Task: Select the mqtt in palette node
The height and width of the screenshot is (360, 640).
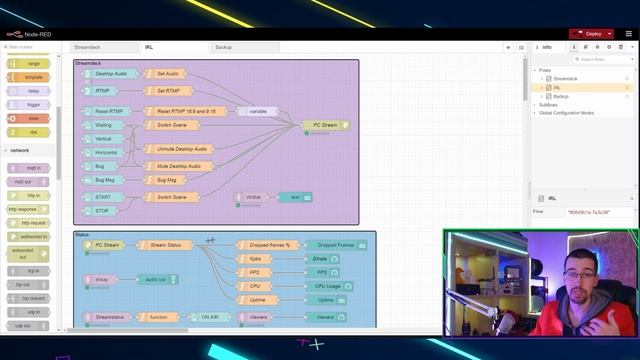Action: 29,168
